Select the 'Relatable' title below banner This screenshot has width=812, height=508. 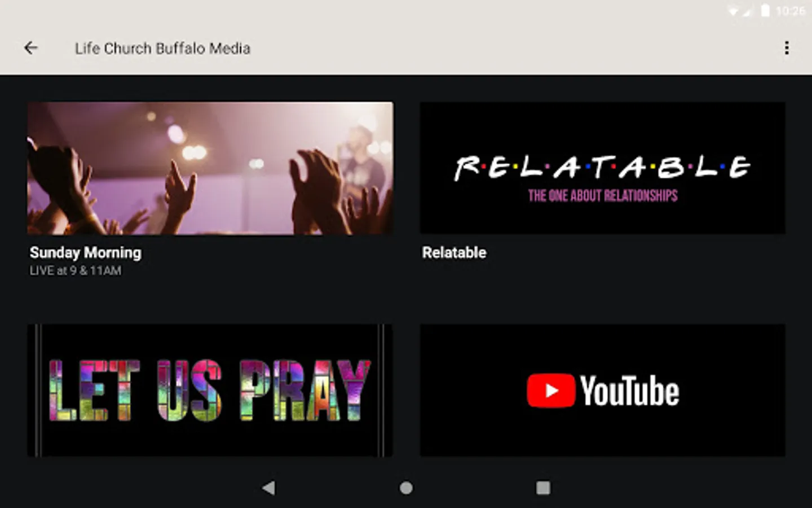click(x=454, y=252)
